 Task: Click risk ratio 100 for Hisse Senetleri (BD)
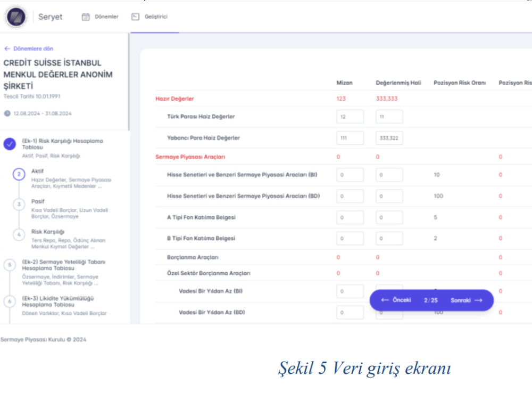tap(438, 196)
